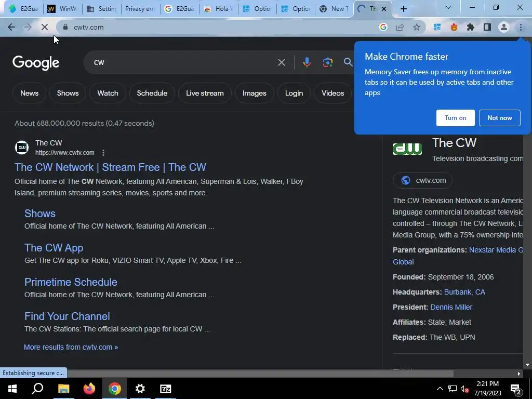Select the Login filter chip

[x=294, y=93]
